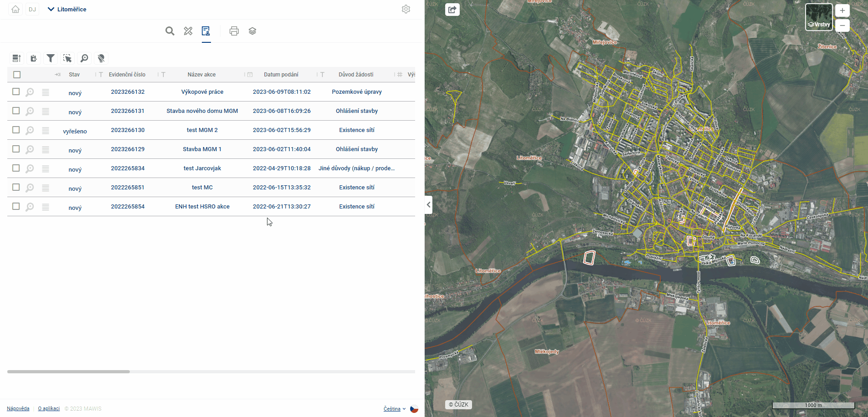Click the horizontal table scrollbar

[68, 371]
